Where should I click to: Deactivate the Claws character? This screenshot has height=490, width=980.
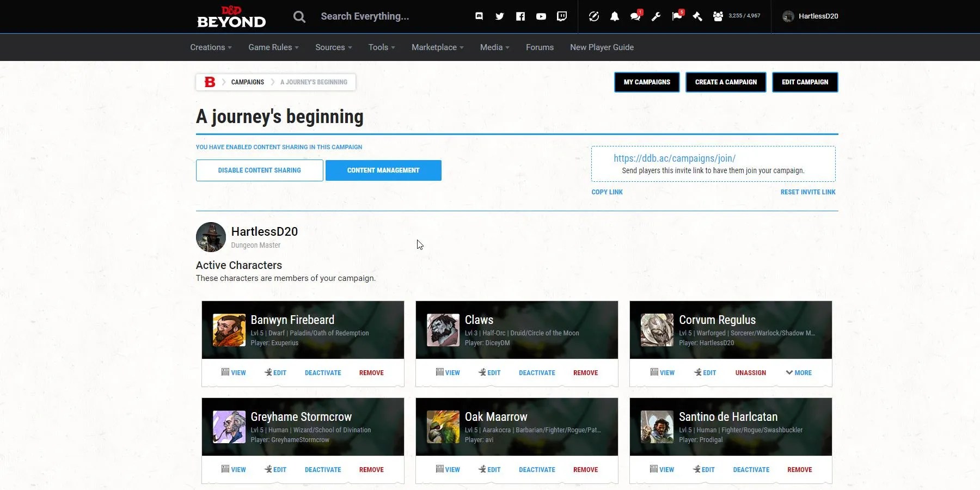click(x=537, y=373)
